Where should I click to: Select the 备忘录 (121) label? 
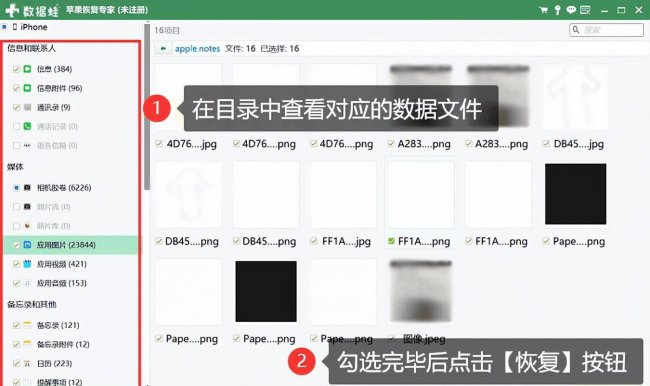pyautogui.click(x=58, y=325)
